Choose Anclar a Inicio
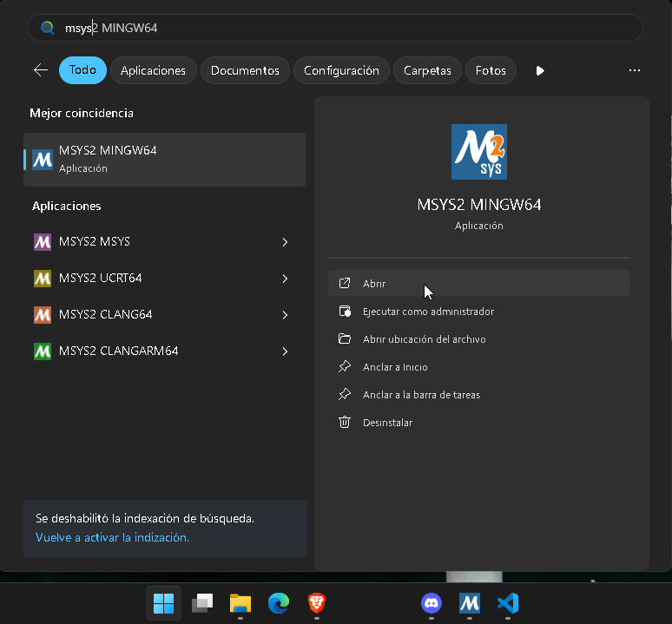This screenshot has height=624, width=672. pyautogui.click(x=478, y=367)
